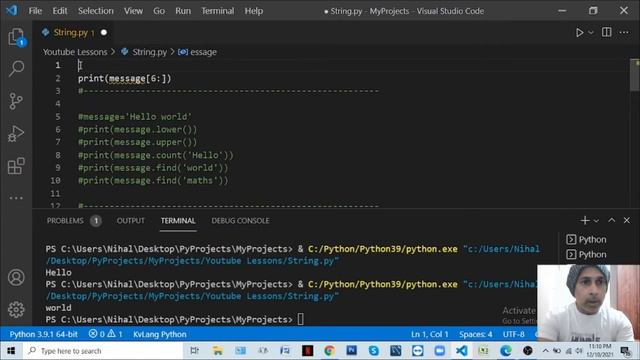Open TeamViewer from the taskbar
Viewport: 640px width, 360px height.
[x=418, y=351]
